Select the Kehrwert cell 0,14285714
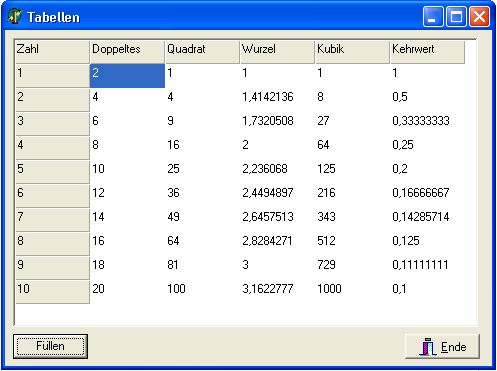 (x=427, y=220)
